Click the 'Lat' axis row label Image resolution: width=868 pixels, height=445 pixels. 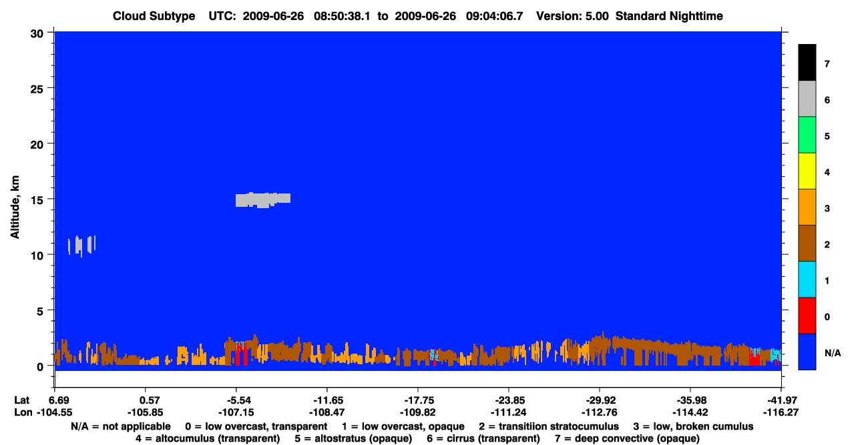coord(22,400)
